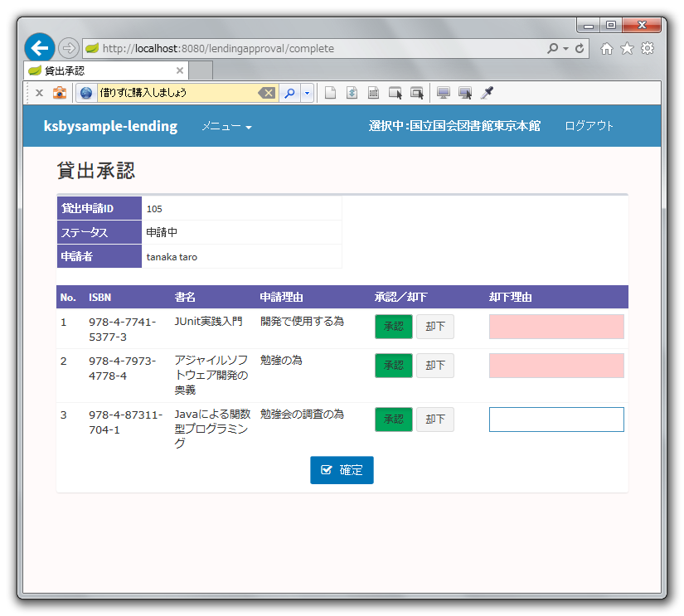Close the 貸出承認 browser tab
Screen dimensions: 684x616
[180, 70]
